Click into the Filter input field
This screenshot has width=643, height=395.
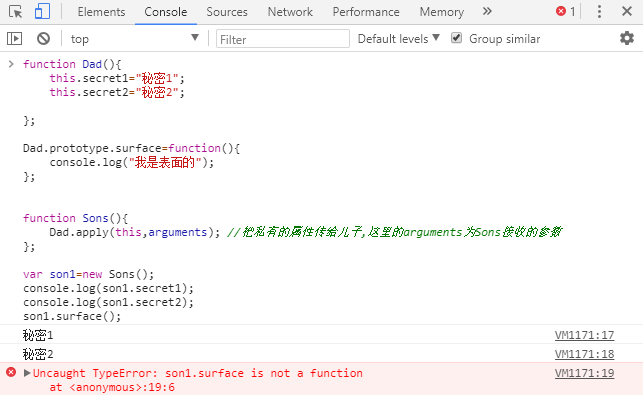tap(283, 39)
